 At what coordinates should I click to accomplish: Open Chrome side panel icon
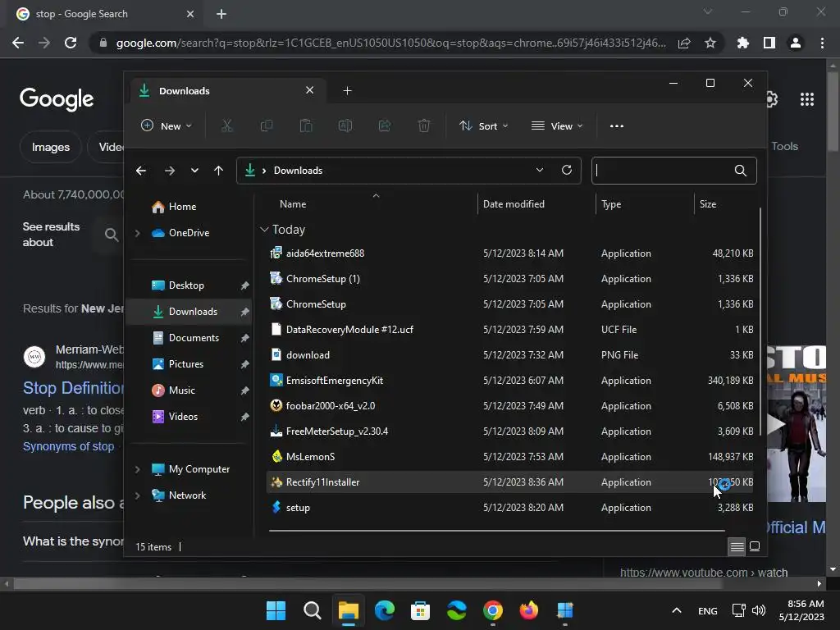pos(769,43)
